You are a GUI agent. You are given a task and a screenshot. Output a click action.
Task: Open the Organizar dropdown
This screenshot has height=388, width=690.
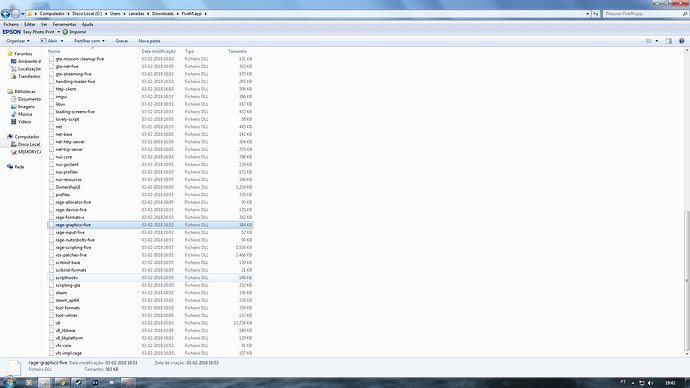18,41
